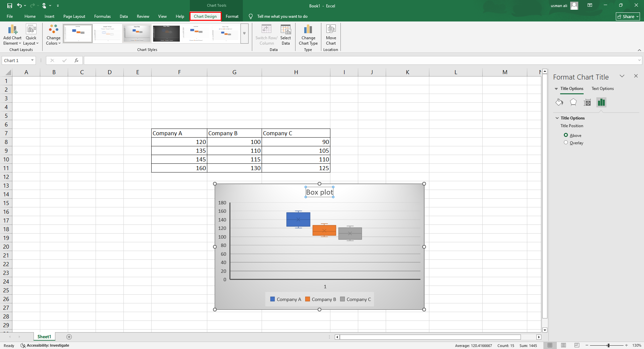
Task: Click the Insert Function fx icon
Action: point(76,60)
